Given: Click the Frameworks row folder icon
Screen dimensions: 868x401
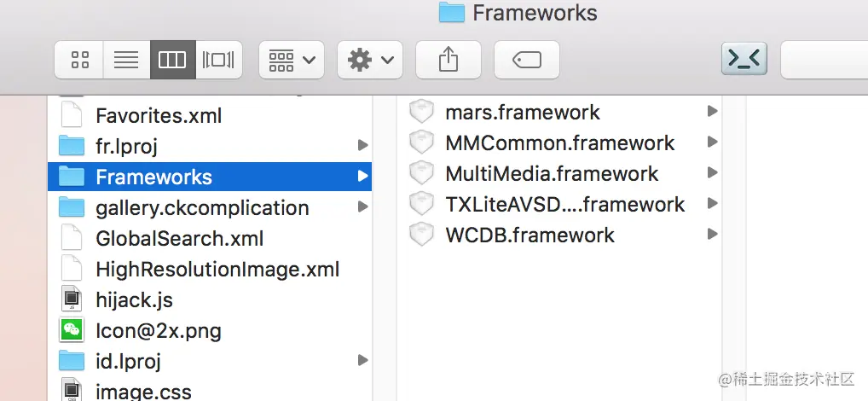Looking at the screenshot, I should pos(72,176).
